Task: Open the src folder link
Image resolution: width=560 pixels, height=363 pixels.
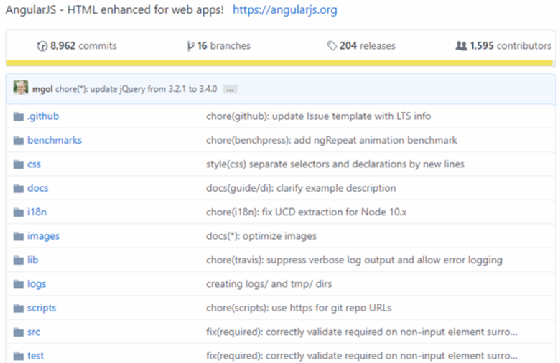Action: click(34, 332)
